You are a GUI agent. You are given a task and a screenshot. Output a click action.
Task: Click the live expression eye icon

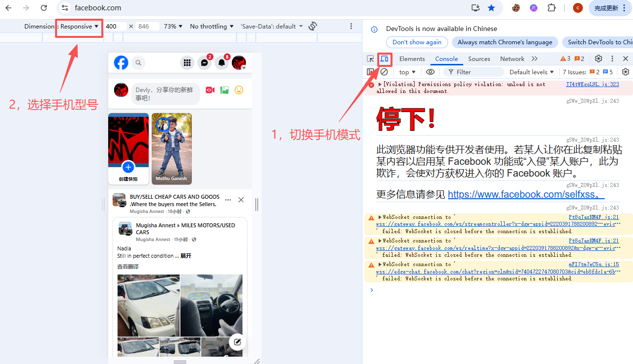[x=430, y=72]
